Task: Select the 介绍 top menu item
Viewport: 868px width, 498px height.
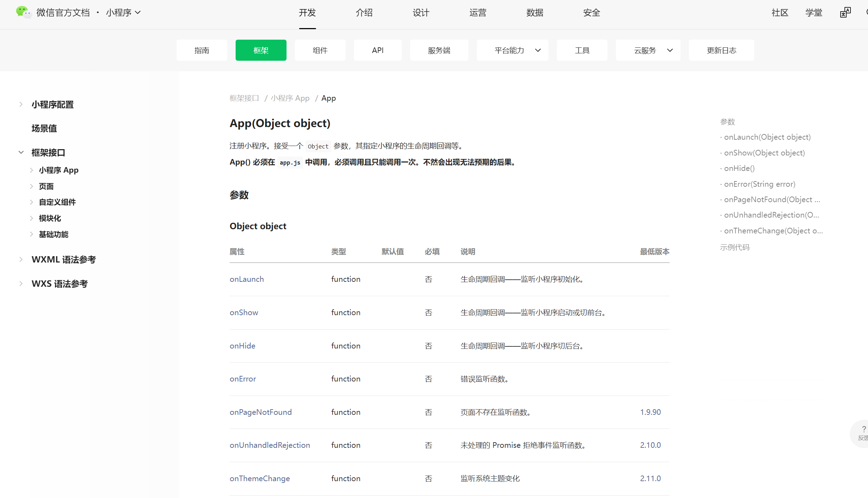Action: tap(364, 13)
